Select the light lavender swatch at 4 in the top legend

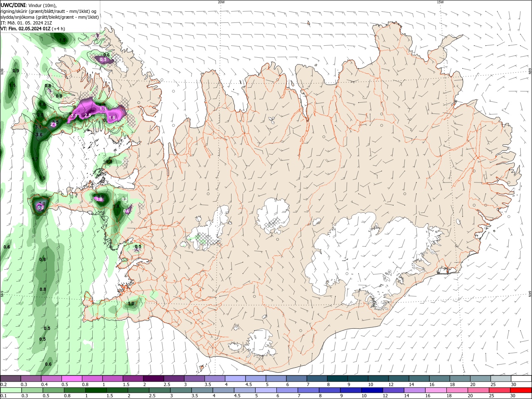[235, 378]
